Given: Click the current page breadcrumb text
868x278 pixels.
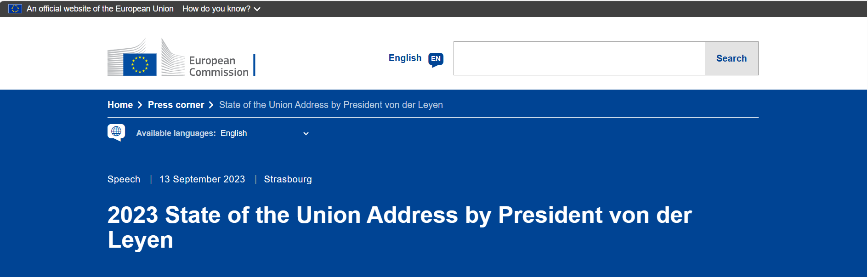Looking at the screenshot, I should tap(331, 105).
